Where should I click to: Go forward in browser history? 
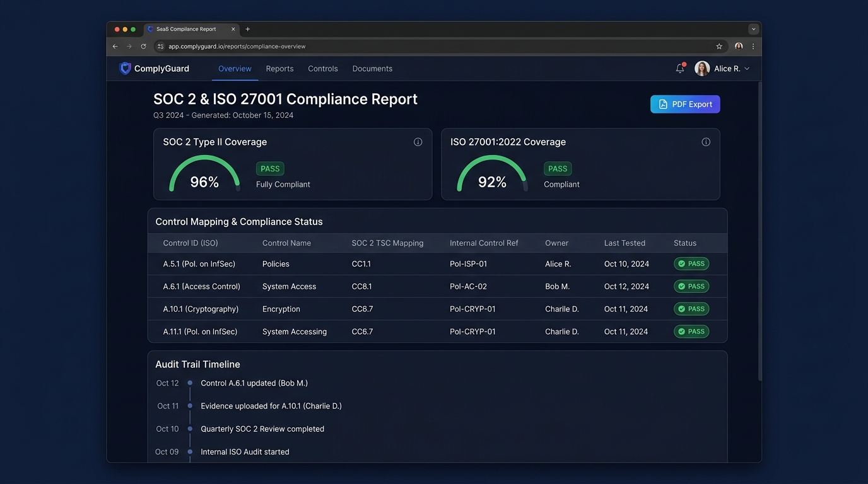(x=129, y=46)
